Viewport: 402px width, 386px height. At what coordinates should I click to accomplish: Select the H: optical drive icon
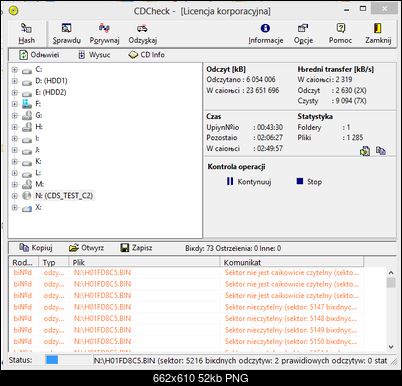27,127
